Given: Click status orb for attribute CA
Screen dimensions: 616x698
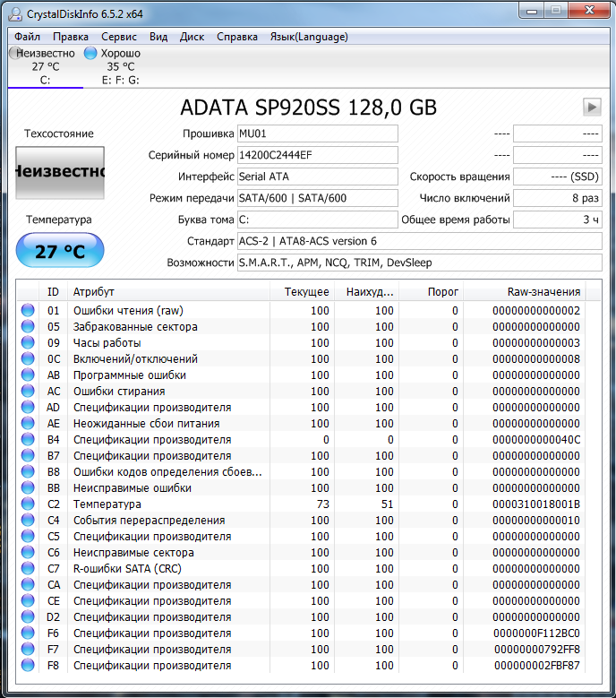Looking at the screenshot, I should 28,584.
